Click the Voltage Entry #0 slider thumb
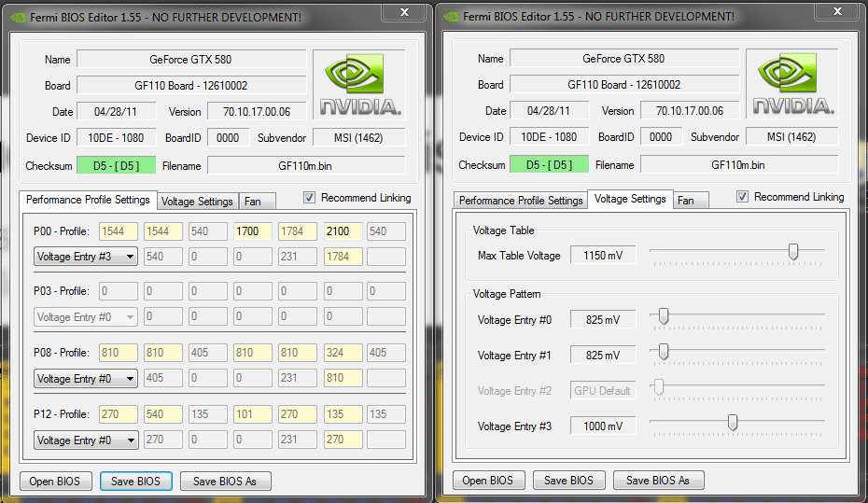Viewport: 868px width, 503px height. point(664,316)
